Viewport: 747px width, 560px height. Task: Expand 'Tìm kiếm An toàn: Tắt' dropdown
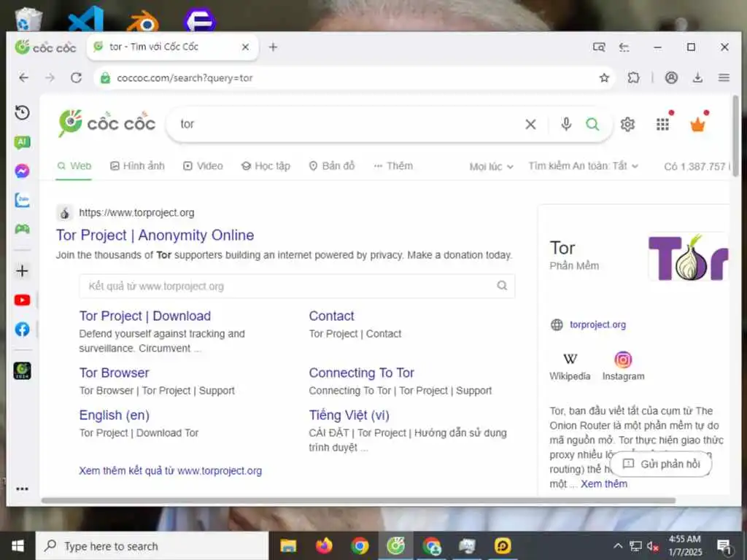pyautogui.click(x=583, y=166)
